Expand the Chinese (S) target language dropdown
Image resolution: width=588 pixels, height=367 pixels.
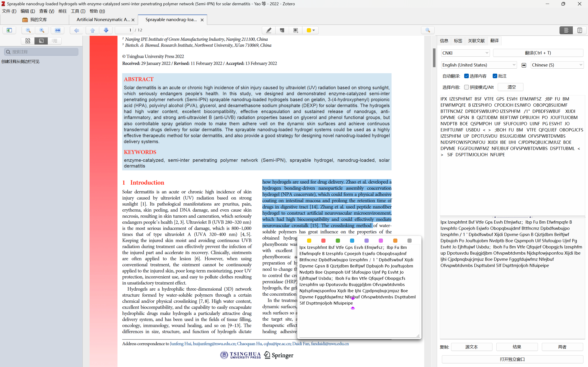pyautogui.click(x=557, y=65)
